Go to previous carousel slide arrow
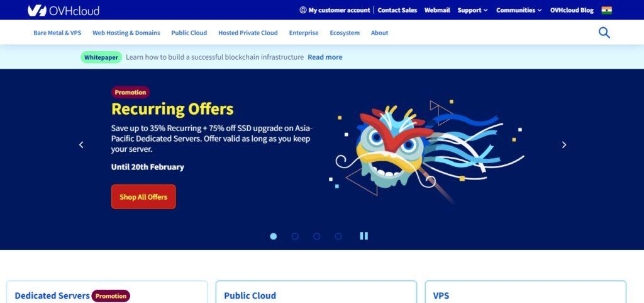This screenshot has width=644, height=303. [81, 145]
